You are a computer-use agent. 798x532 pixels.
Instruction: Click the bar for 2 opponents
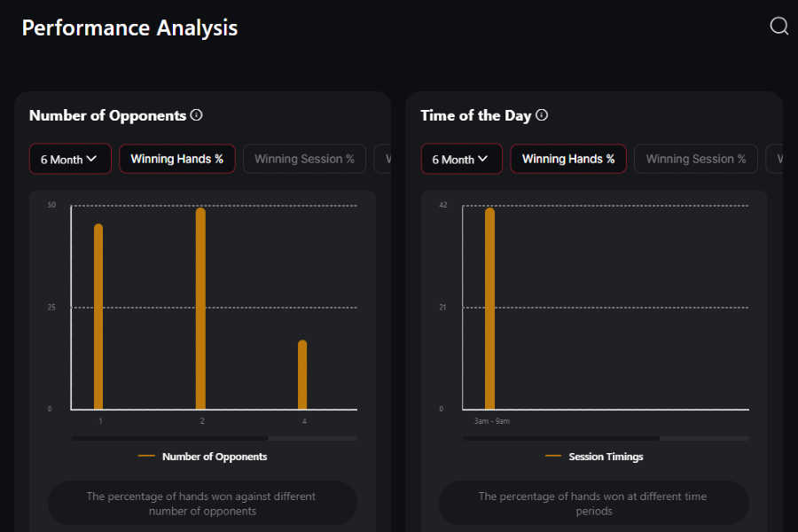point(200,310)
